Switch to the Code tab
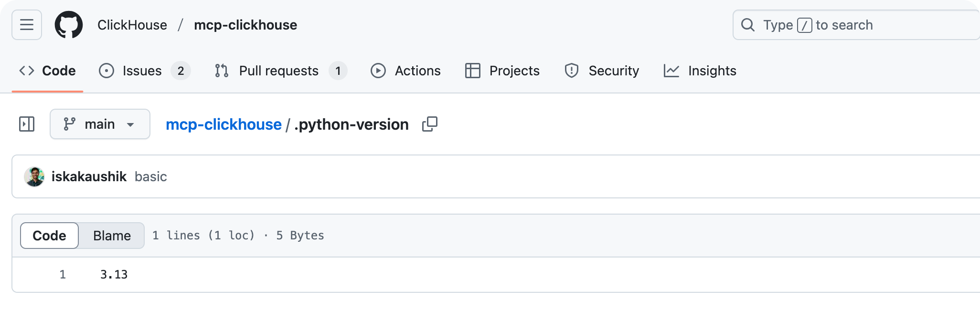980x309 pixels. click(x=48, y=71)
